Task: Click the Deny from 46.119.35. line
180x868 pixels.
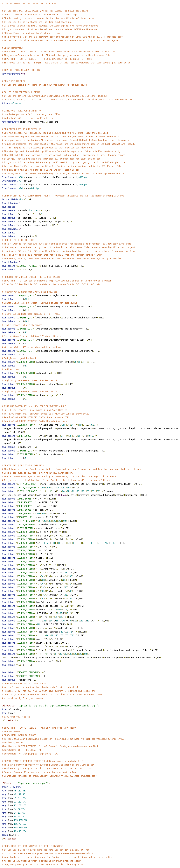Action: [14, 790]
